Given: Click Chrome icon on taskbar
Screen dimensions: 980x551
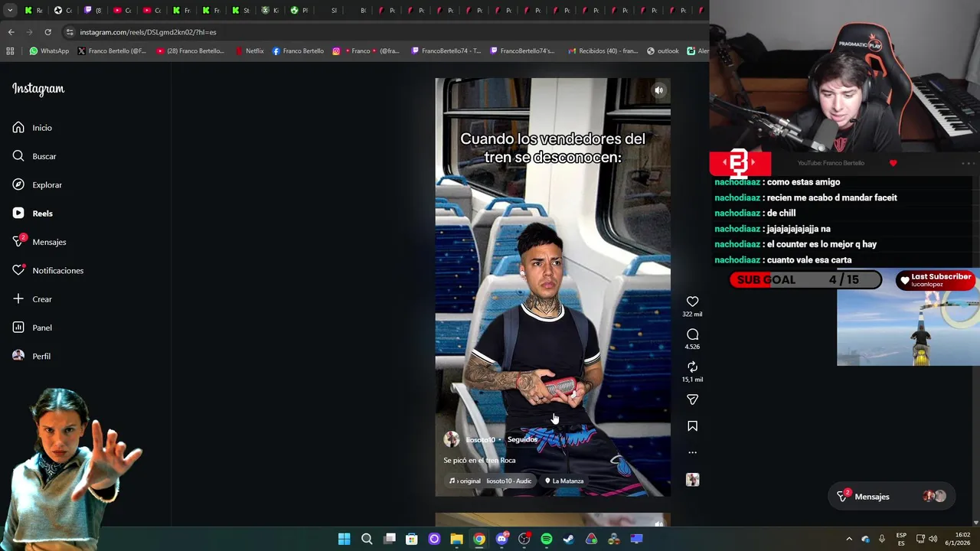Looking at the screenshot, I should point(479,539).
